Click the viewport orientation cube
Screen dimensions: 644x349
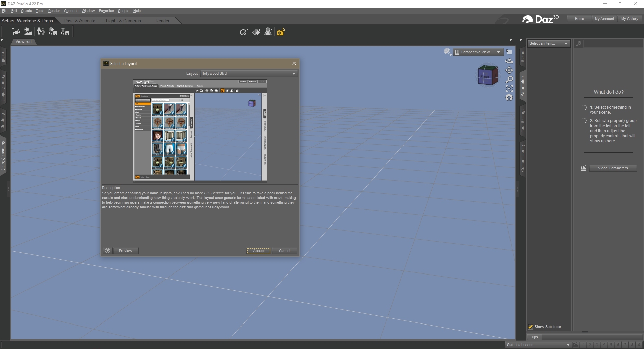click(488, 75)
